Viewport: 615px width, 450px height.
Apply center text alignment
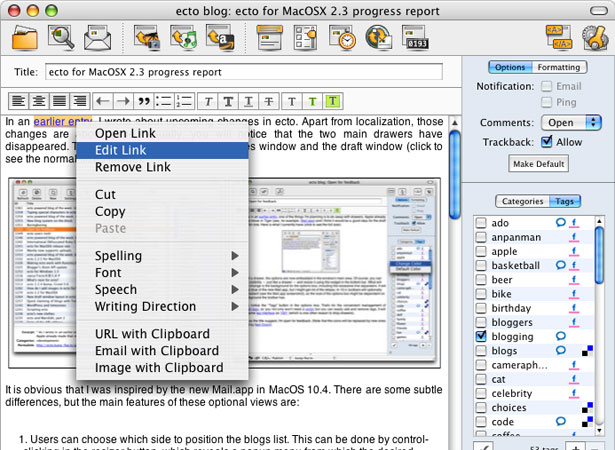[39, 102]
